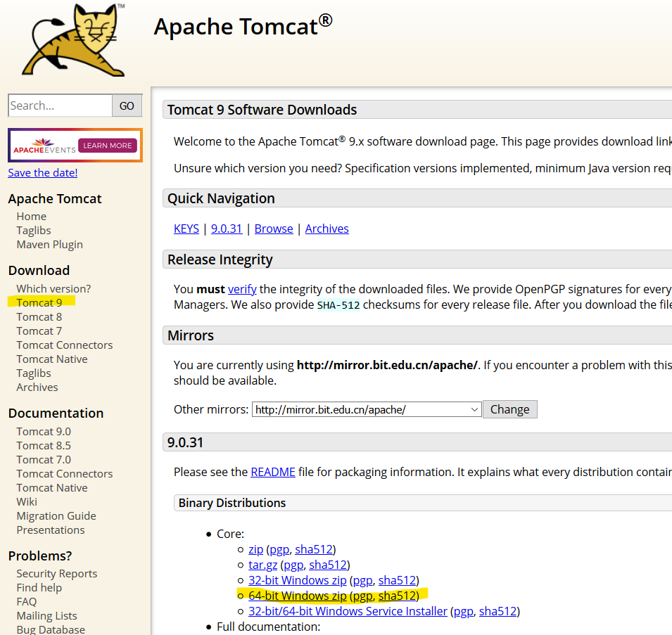Open the Wiki link
This screenshot has height=635, width=672.
(27, 502)
